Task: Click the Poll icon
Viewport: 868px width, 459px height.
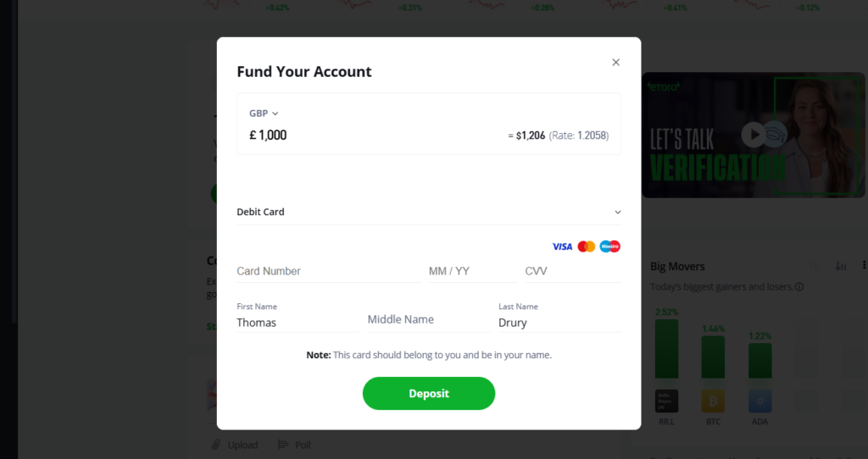Action: click(284, 445)
